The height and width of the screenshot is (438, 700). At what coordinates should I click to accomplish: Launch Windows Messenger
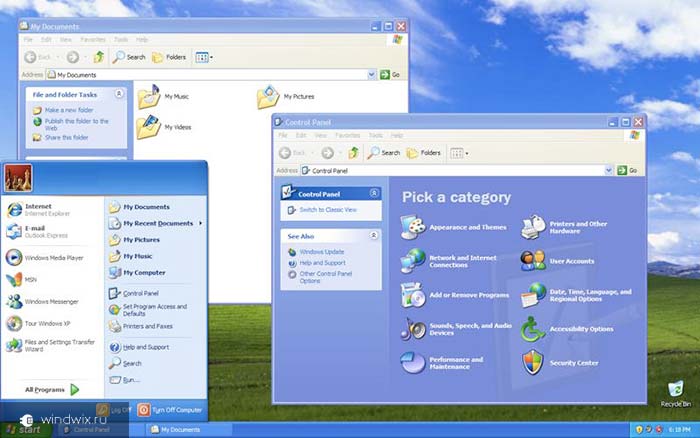click(42, 301)
